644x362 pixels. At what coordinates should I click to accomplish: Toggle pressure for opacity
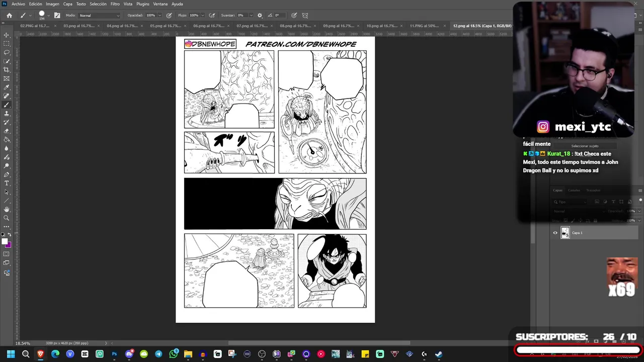(x=169, y=16)
